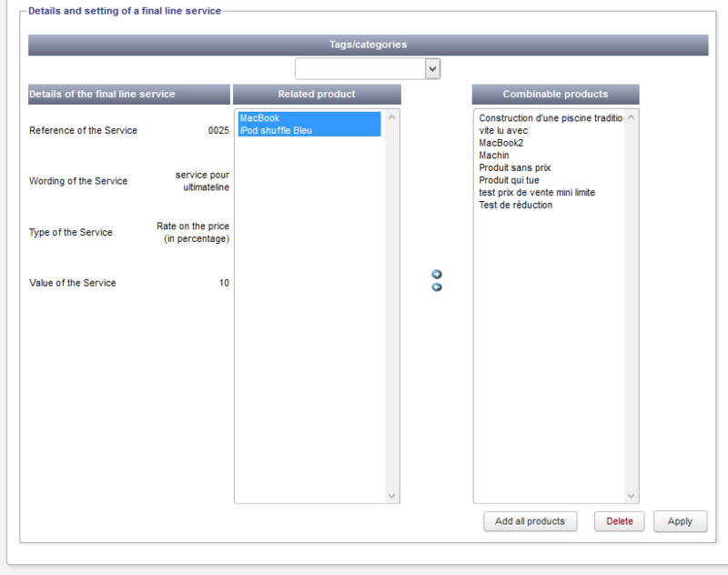Select iPod shuffle Bleu in Related product
Screen dimensions: 728x575
[x=309, y=130]
